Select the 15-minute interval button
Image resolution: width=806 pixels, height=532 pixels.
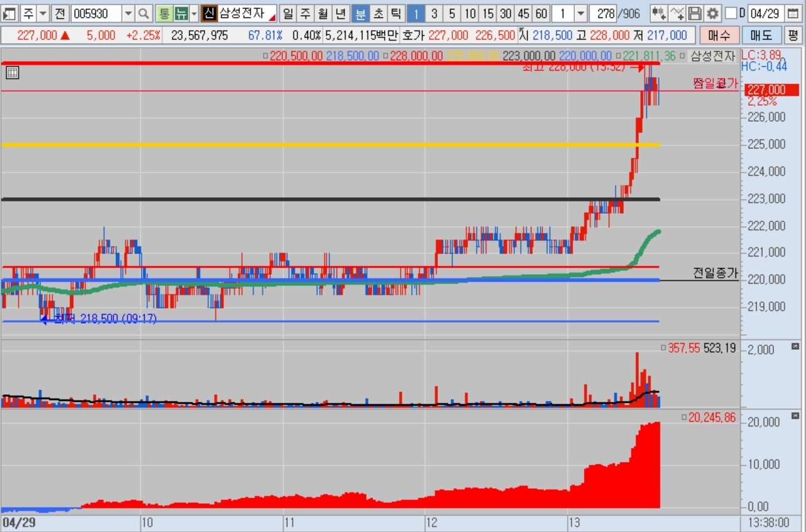coord(487,13)
